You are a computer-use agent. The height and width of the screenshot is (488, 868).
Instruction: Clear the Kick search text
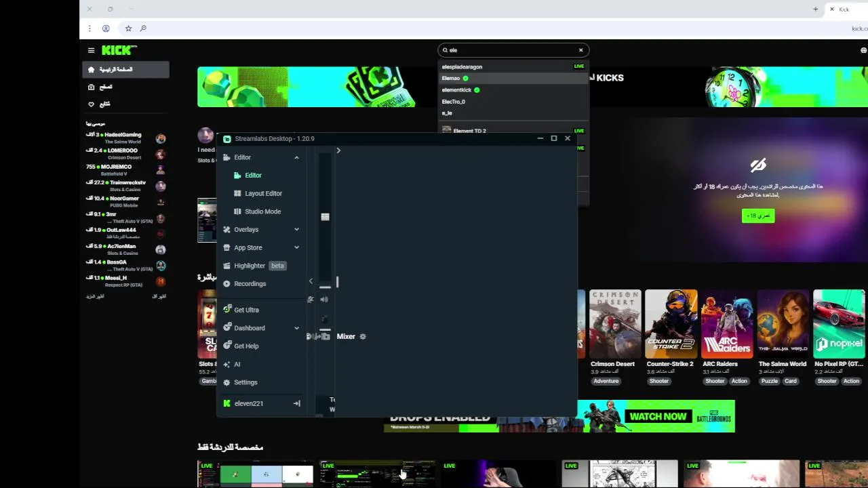click(580, 50)
